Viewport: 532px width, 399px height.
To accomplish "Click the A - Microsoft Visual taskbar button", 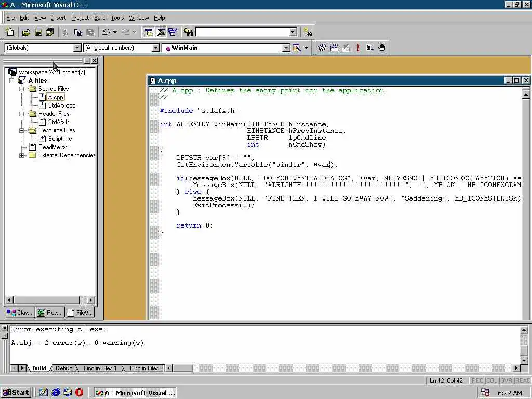I will (x=135, y=393).
